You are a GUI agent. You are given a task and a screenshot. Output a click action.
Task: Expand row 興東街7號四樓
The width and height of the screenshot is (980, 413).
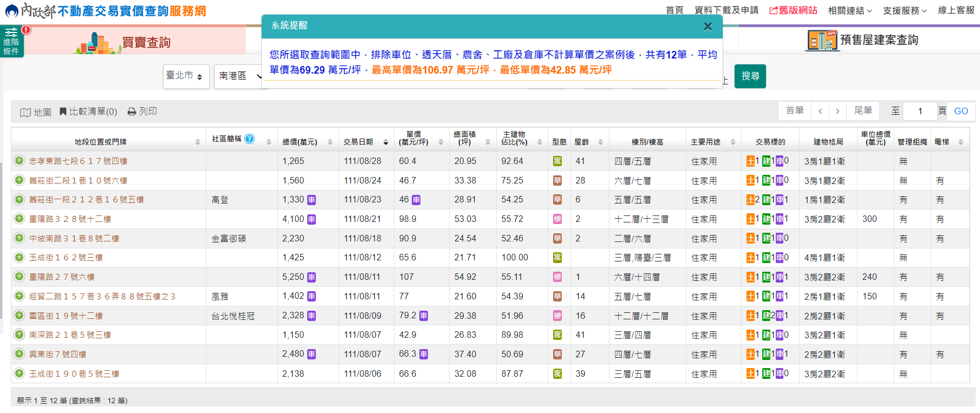coord(20,354)
